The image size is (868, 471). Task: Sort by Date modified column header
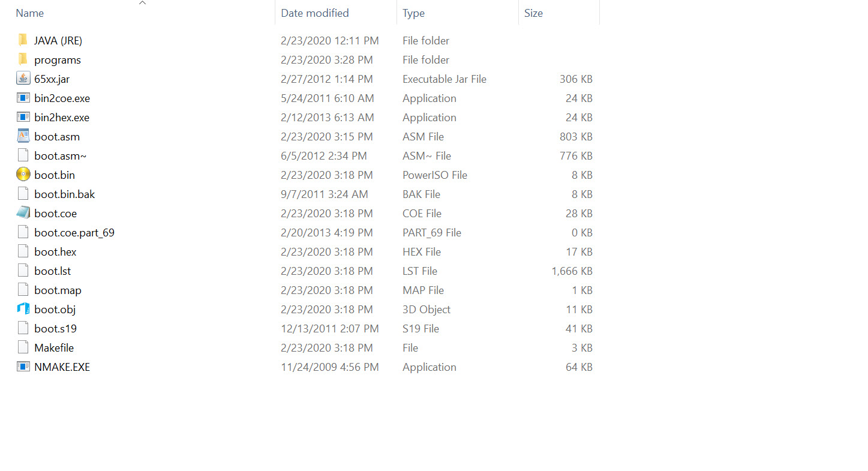(314, 13)
